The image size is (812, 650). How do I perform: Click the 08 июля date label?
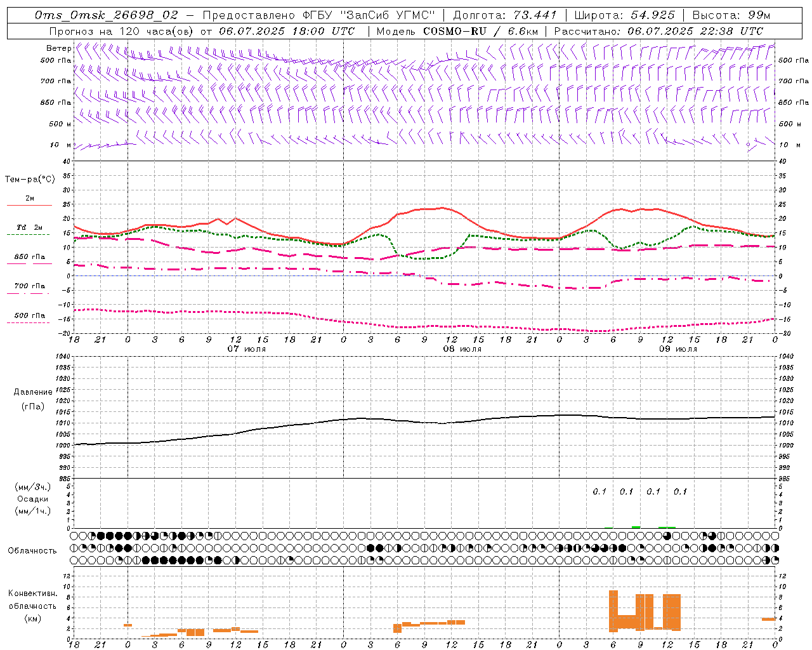462,349
